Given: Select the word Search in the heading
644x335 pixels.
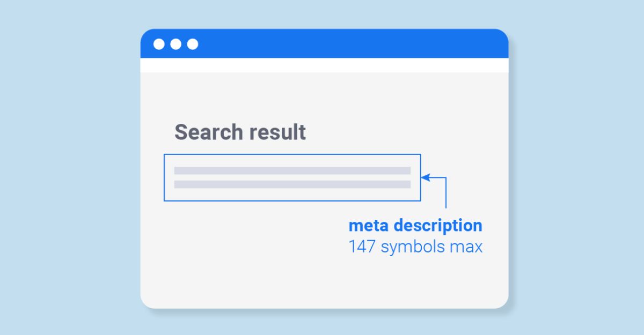Looking at the screenshot, I should tap(207, 132).
